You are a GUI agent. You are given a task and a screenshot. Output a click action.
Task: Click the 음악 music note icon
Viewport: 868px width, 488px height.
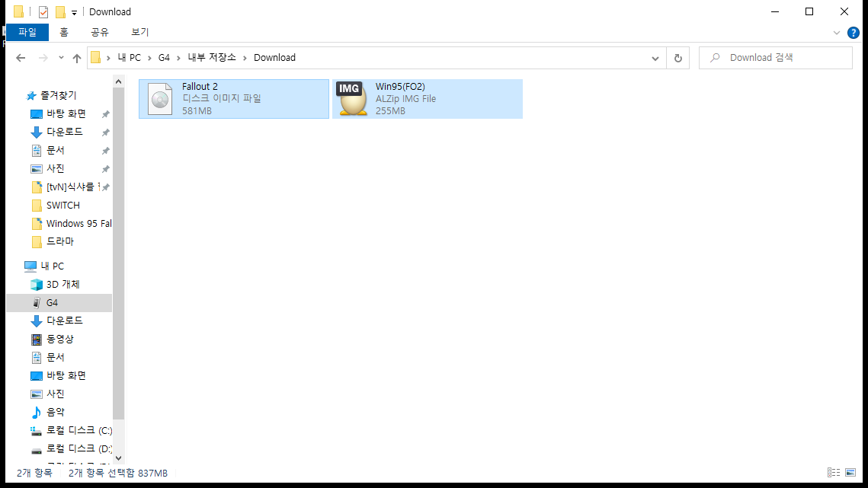tap(37, 412)
